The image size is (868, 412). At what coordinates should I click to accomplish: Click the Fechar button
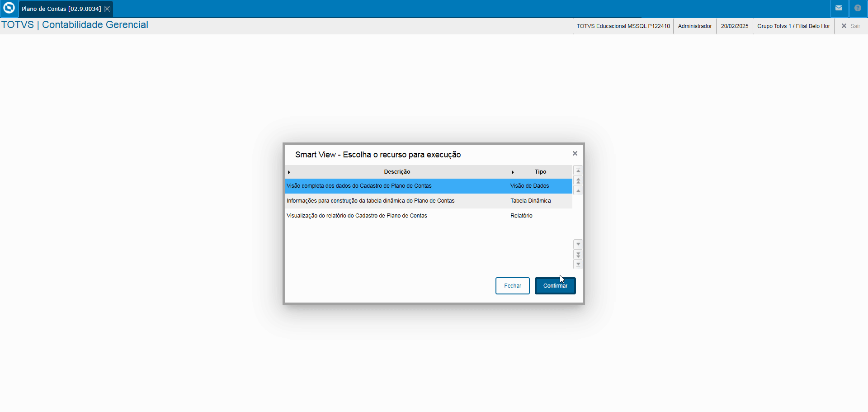(513, 286)
